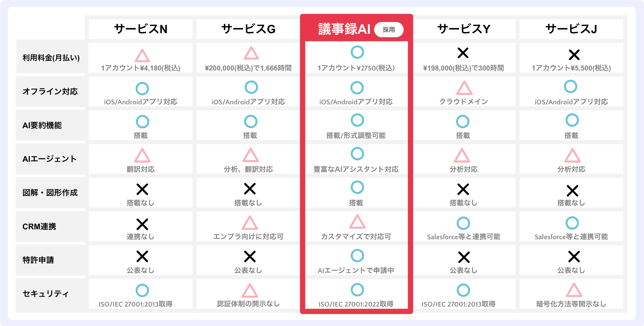Click the 利用料金(月払い) row label
This screenshot has height=326, width=644.
(51, 58)
